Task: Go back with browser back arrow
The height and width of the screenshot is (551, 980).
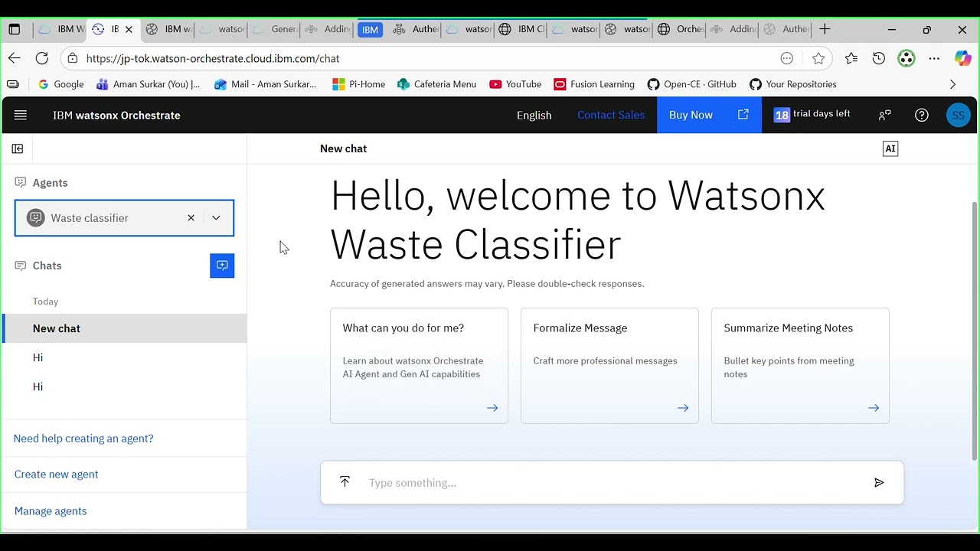Action: [15, 58]
